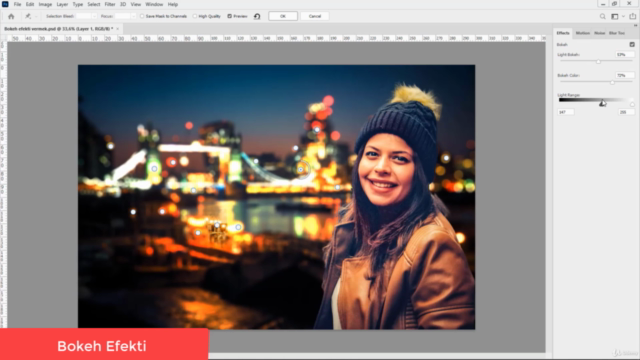Click the workspace layout icon

pos(615,16)
